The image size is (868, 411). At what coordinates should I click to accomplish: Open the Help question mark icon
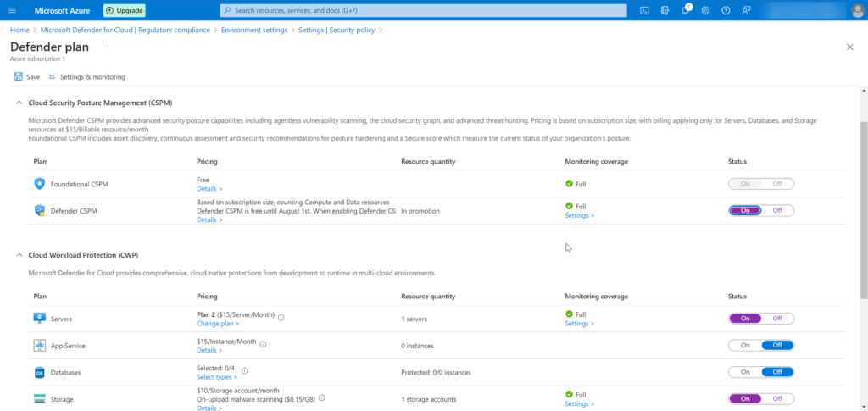(x=726, y=10)
